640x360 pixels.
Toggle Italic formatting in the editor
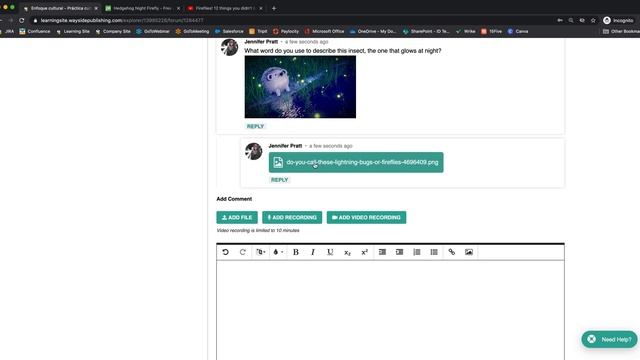313,252
